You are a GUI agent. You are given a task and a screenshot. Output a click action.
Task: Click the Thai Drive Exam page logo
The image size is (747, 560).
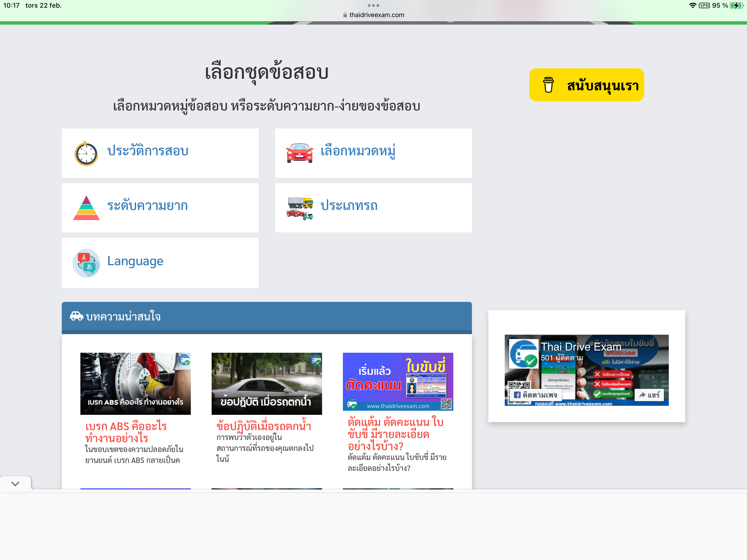click(524, 354)
